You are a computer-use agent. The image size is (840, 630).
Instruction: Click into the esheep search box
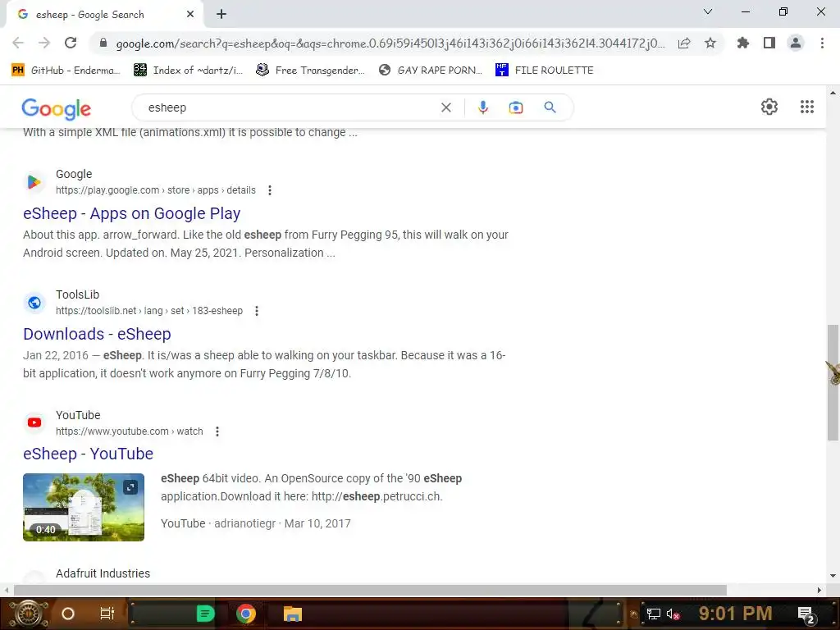pyautogui.click(x=290, y=107)
